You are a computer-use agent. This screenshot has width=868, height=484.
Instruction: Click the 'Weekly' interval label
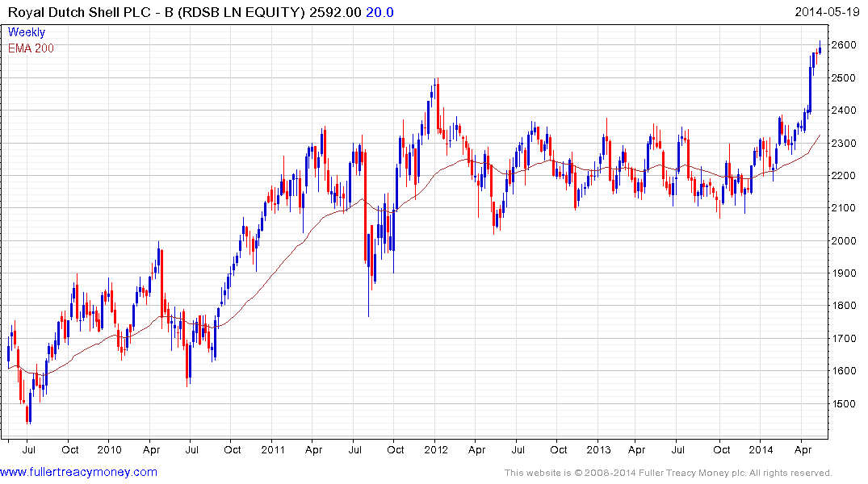click(x=27, y=32)
